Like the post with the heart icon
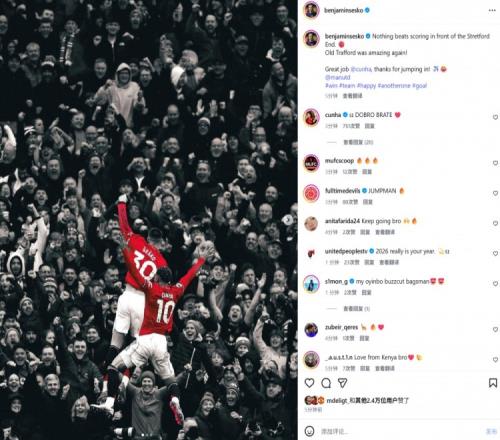This screenshot has height=440, width=500. click(309, 383)
